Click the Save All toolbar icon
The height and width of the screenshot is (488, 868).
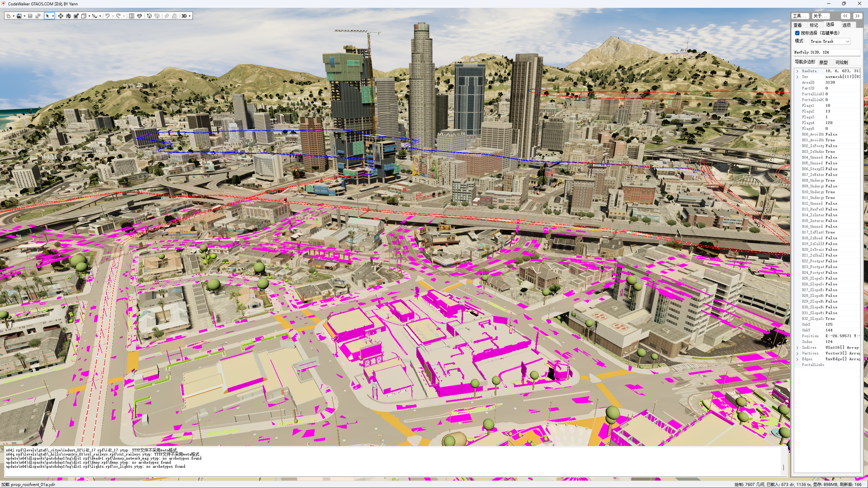pos(38,16)
